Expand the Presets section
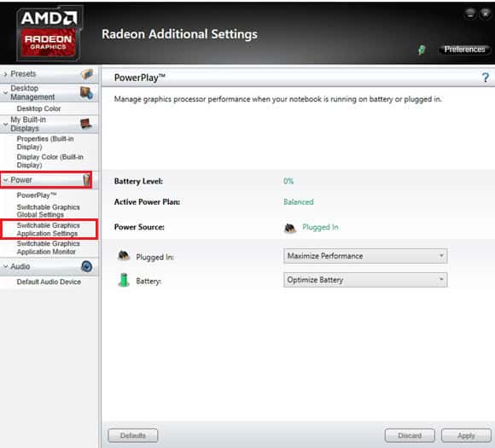495x448 pixels. (5, 74)
